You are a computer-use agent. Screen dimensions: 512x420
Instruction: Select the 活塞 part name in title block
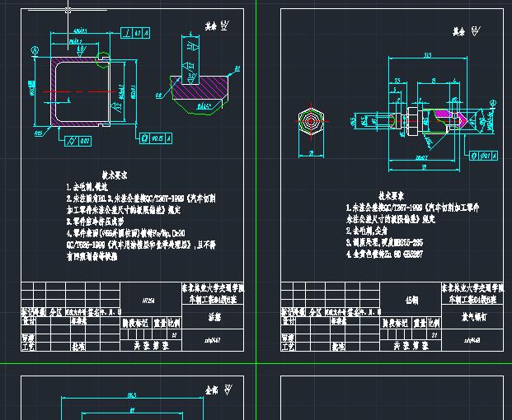(x=214, y=317)
